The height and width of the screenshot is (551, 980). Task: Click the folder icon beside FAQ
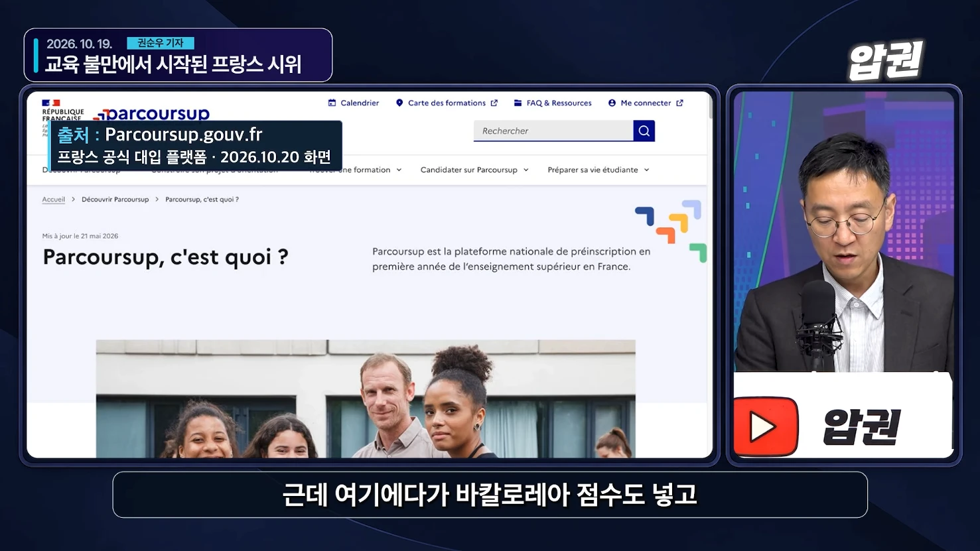tap(518, 103)
